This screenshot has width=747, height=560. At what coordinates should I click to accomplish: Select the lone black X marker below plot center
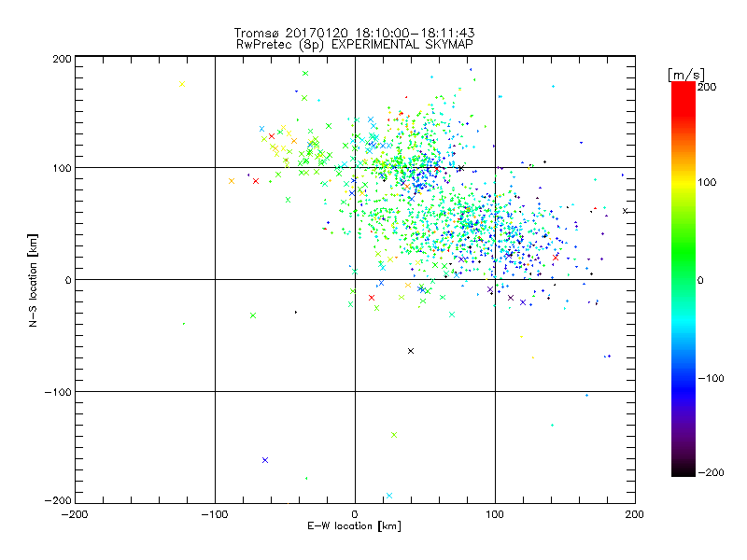pyautogui.click(x=411, y=351)
